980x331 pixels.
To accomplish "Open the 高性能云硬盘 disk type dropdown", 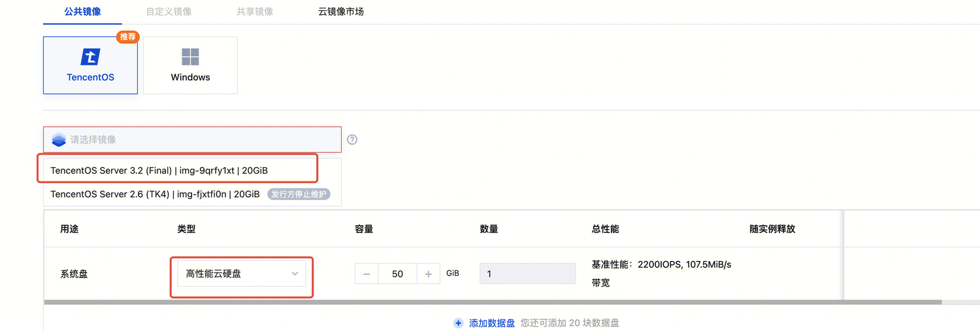I will pos(241,274).
